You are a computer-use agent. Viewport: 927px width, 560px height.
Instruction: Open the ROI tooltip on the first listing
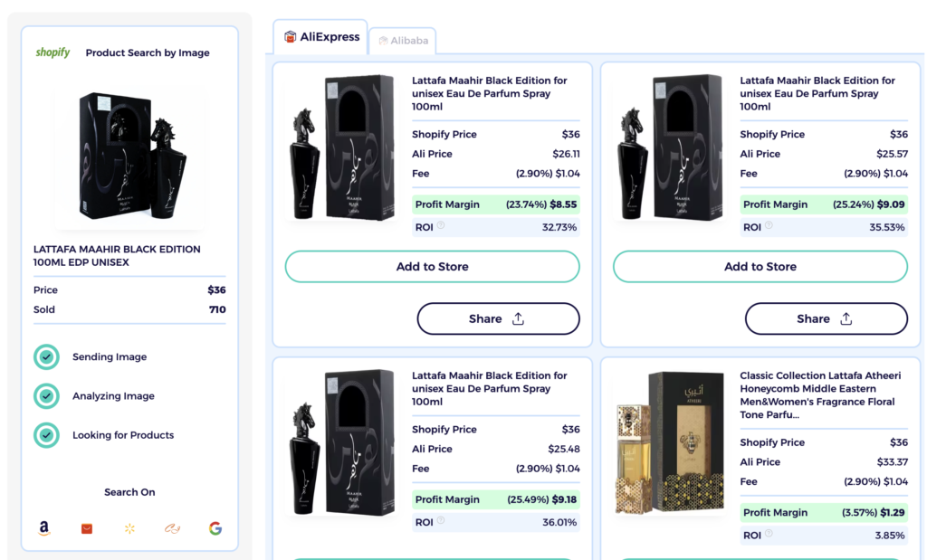[442, 227]
